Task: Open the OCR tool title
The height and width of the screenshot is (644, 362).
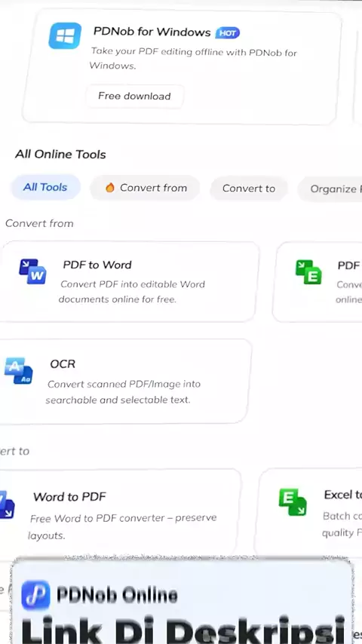Action: click(63, 364)
